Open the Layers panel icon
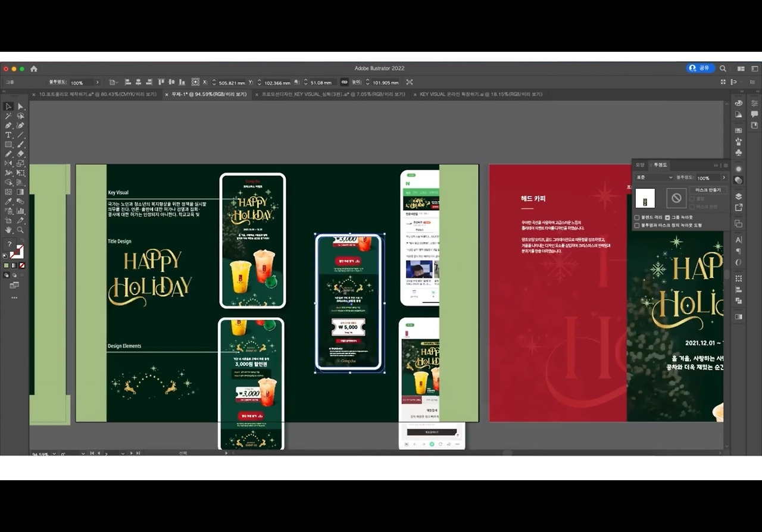This screenshot has width=762, height=532. [x=739, y=196]
